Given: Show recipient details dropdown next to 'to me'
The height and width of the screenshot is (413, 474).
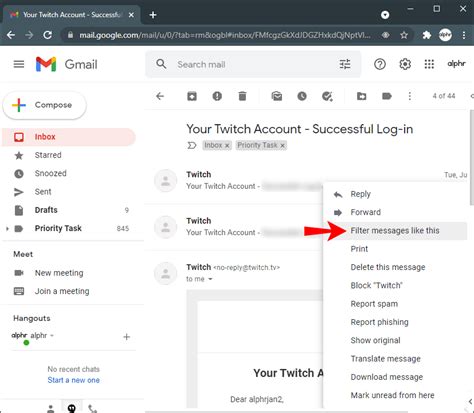Looking at the screenshot, I should [210, 279].
